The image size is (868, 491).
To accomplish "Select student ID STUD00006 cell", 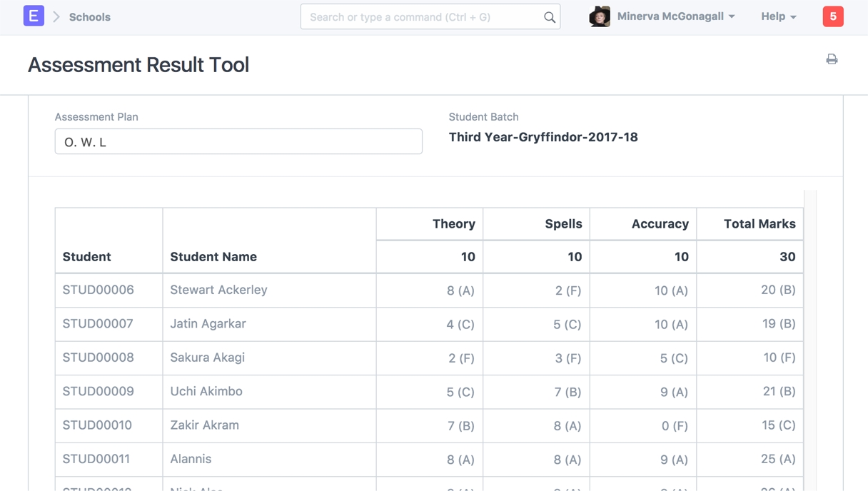I will (99, 290).
